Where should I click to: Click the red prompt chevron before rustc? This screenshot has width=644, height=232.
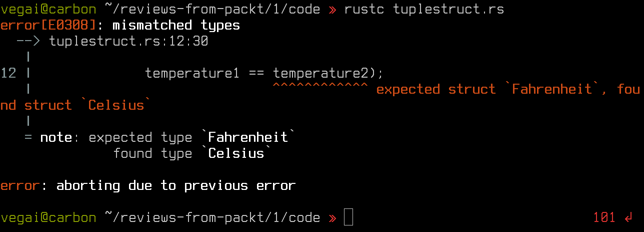click(x=332, y=10)
